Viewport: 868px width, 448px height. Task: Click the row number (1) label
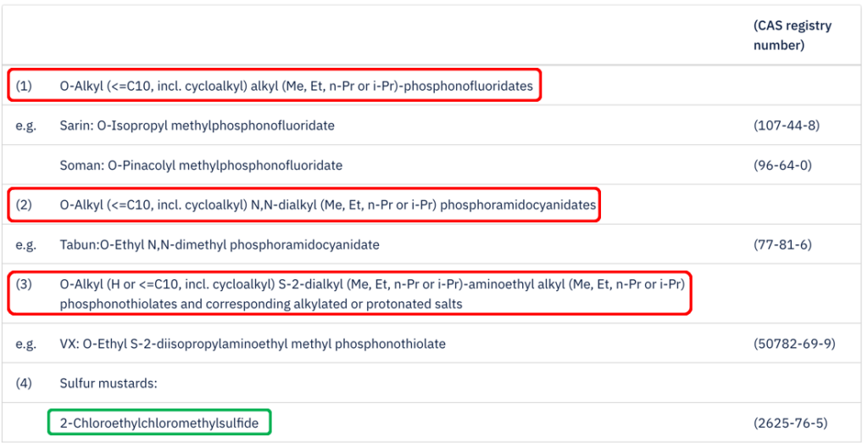[24, 86]
